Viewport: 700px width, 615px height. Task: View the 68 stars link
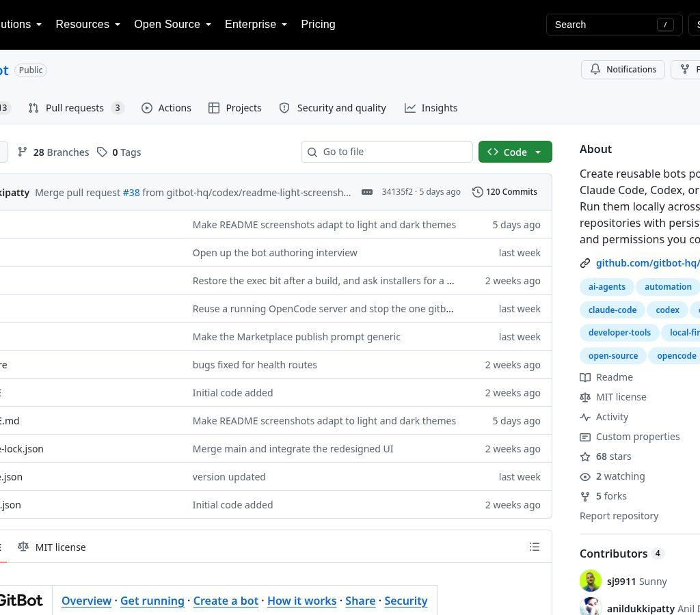click(606, 456)
